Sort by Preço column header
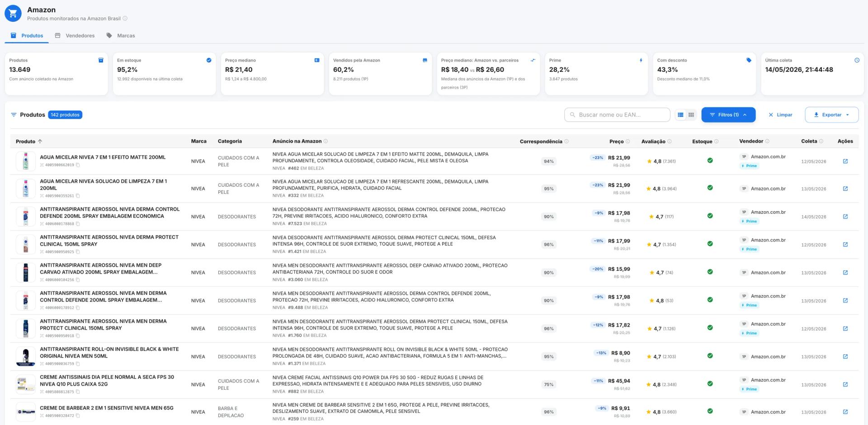The height and width of the screenshot is (425, 868). [x=616, y=142]
